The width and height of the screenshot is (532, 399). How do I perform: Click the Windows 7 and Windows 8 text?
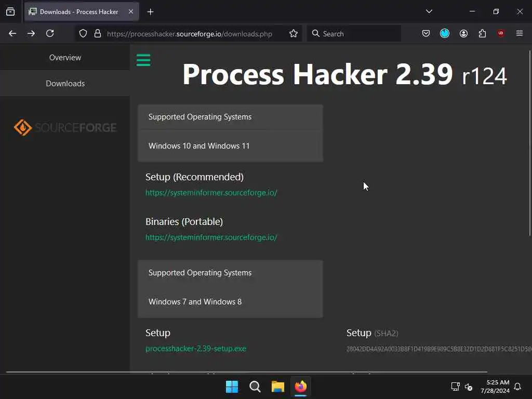tap(195, 302)
